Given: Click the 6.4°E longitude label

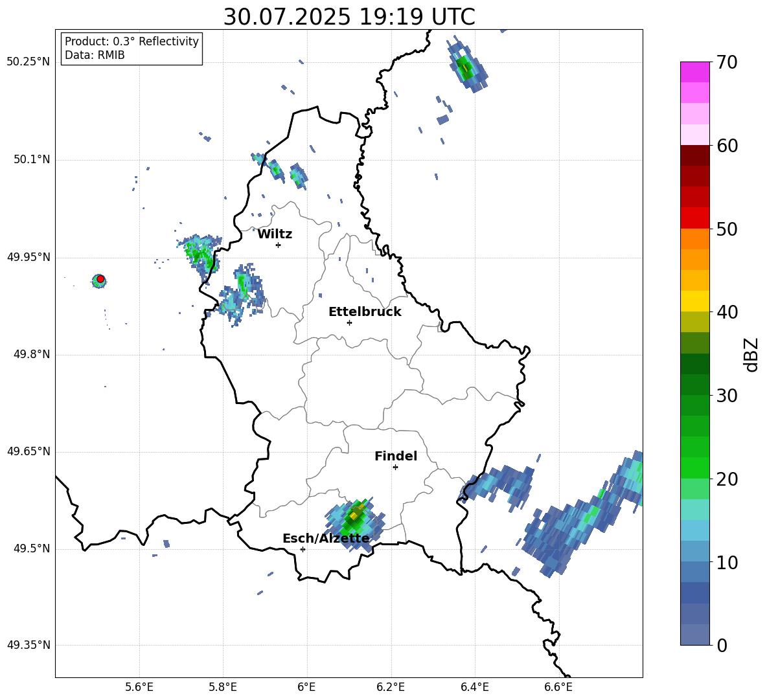Looking at the screenshot, I should [474, 687].
